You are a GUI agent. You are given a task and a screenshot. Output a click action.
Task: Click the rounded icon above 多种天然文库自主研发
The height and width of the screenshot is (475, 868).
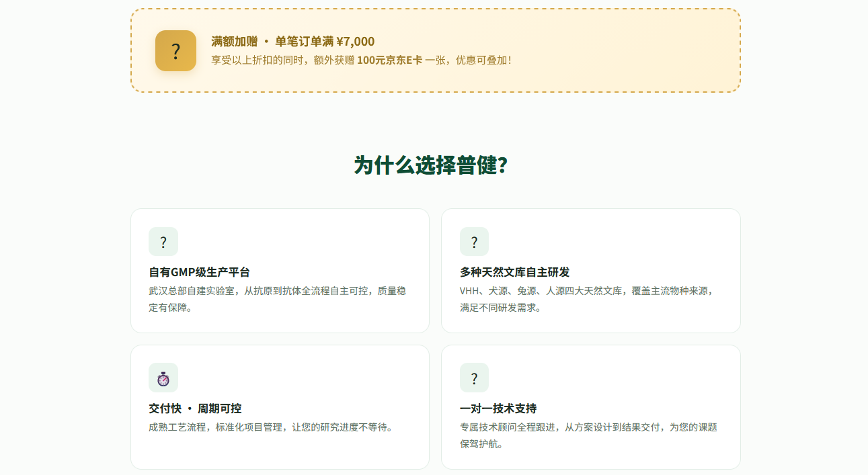pyautogui.click(x=474, y=241)
